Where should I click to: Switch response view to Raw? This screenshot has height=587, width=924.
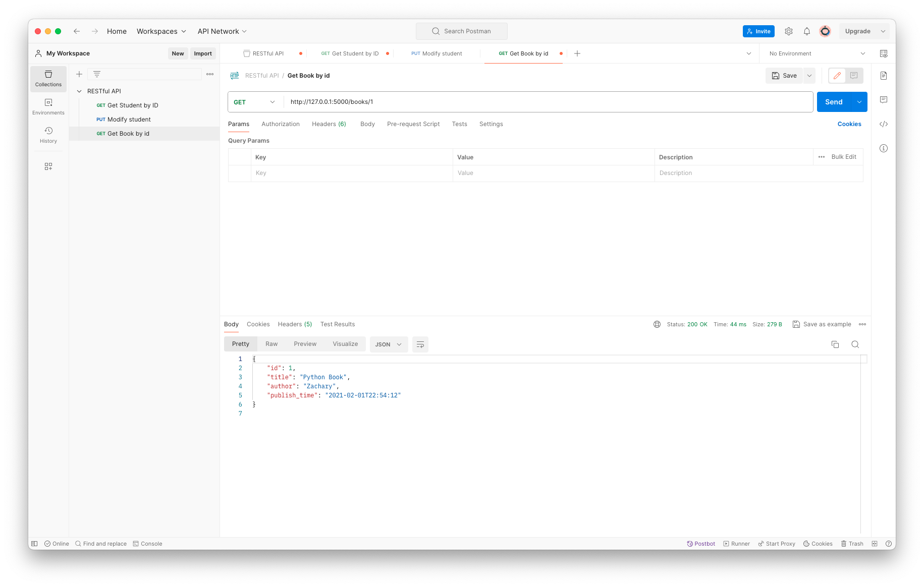pyautogui.click(x=271, y=344)
